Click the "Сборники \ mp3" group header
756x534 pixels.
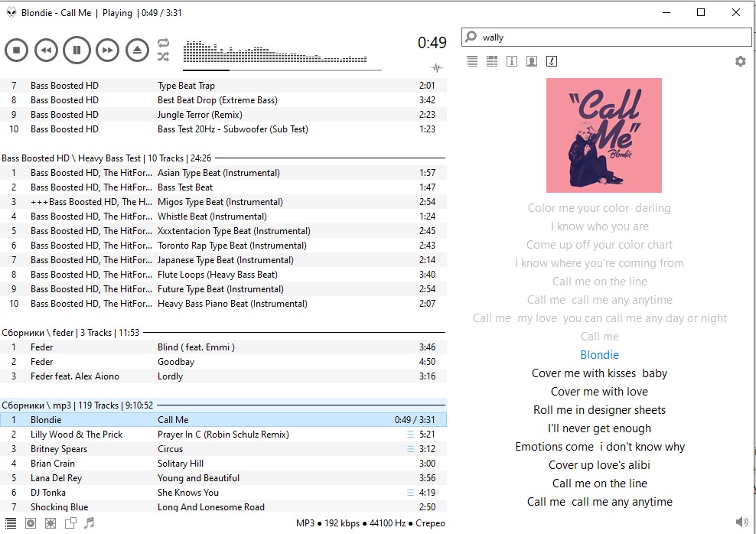pyautogui.click(x=223, y=405)
